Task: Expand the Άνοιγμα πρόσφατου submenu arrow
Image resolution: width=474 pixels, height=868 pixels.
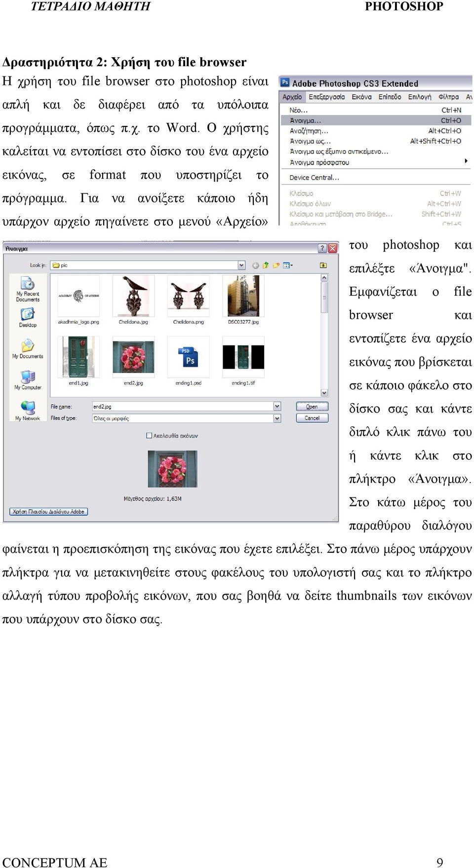Action: (x=466, y=161)
